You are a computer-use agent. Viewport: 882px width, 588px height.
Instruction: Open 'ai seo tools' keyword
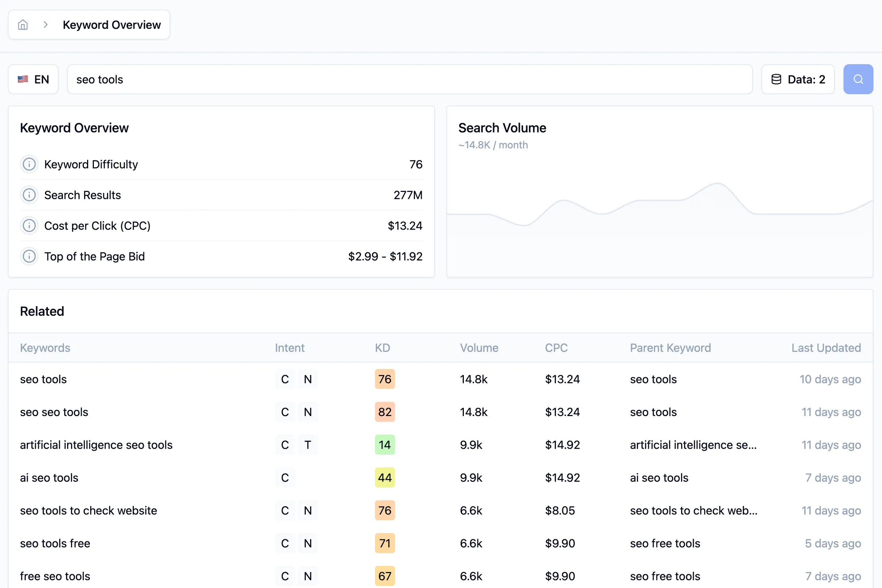tap(49, 478)
